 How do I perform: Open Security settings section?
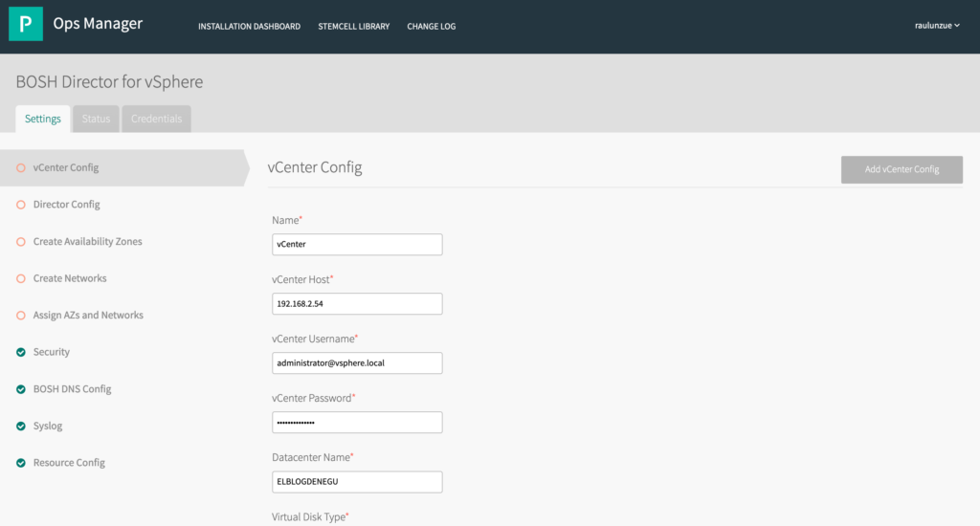(52, 352)
